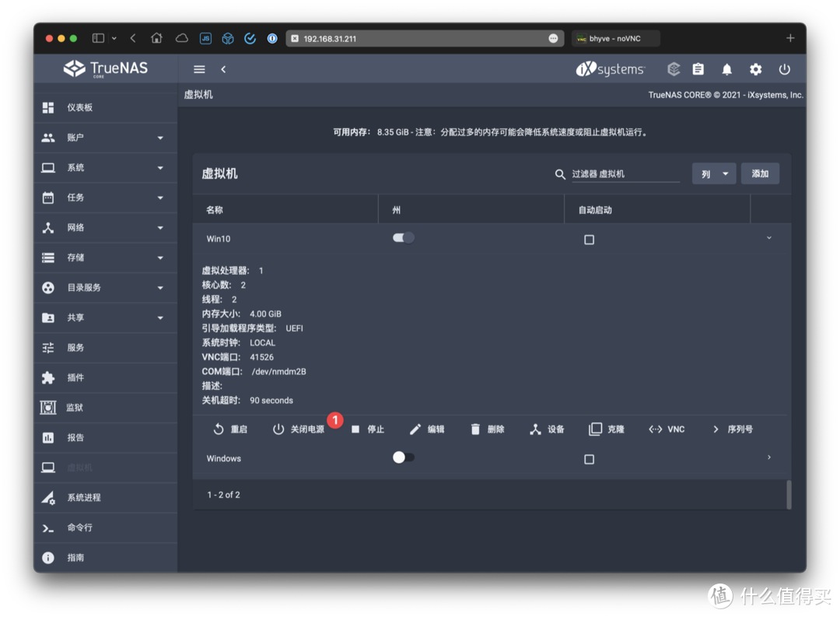Viewport: 840px width, 617px height.
Task: Click the 过滤器 虚拟机 filter field
Action: coord(625,174)
